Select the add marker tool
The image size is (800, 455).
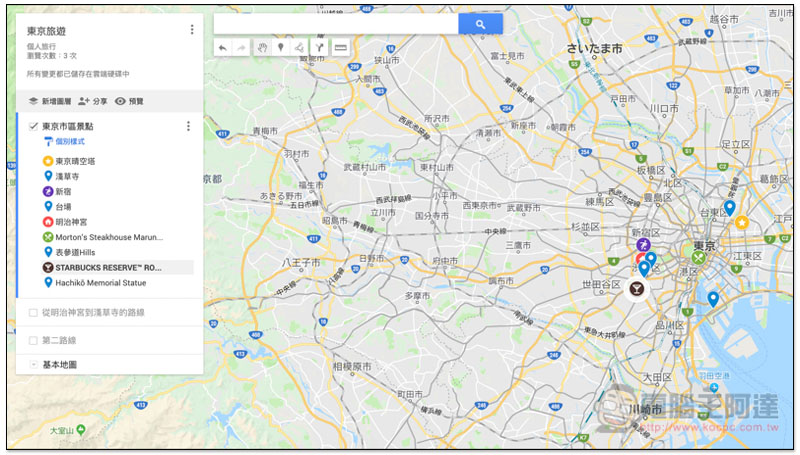[x=280, y=48]
